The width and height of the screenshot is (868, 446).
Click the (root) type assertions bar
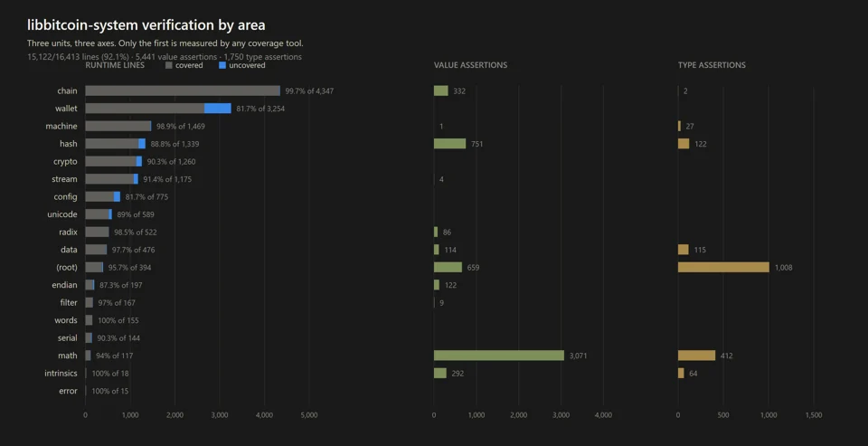pos(723,268)
